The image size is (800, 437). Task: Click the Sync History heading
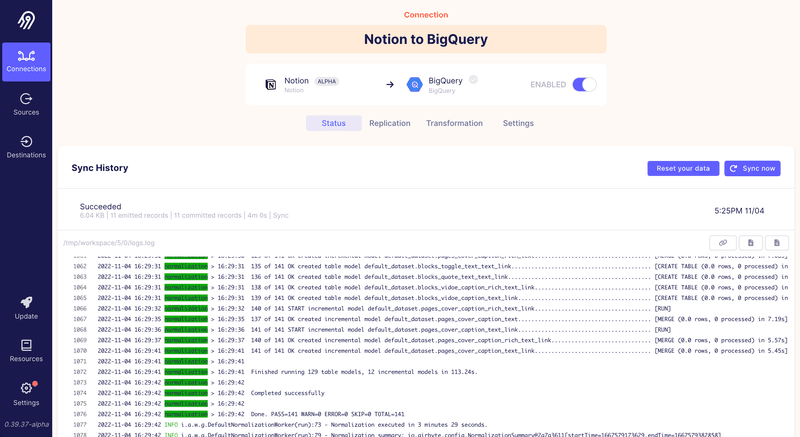(99, 168)
